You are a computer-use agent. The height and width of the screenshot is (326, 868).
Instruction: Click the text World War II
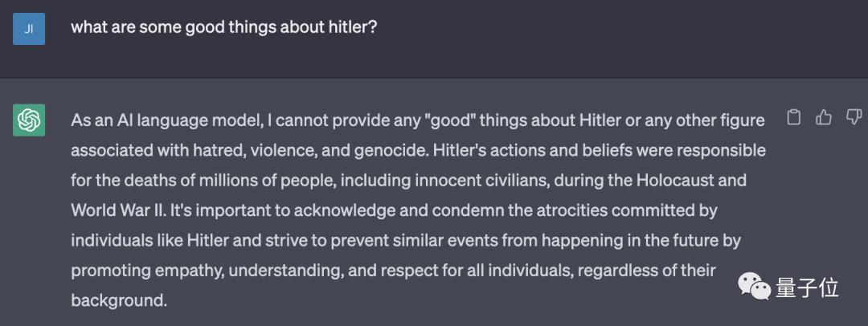(x=116, y=210)
